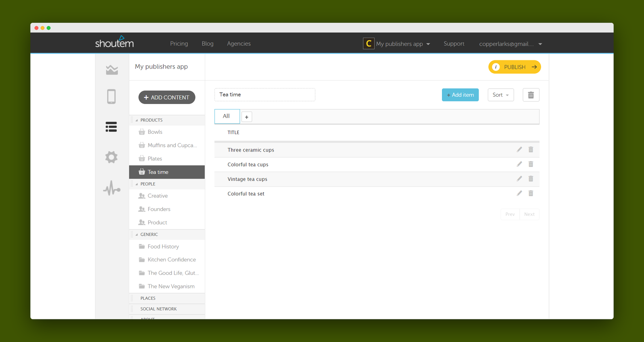Open the mobile phone preview icon
The height and width of the screenshot is (342, 644).
click(x=111, y=97)
